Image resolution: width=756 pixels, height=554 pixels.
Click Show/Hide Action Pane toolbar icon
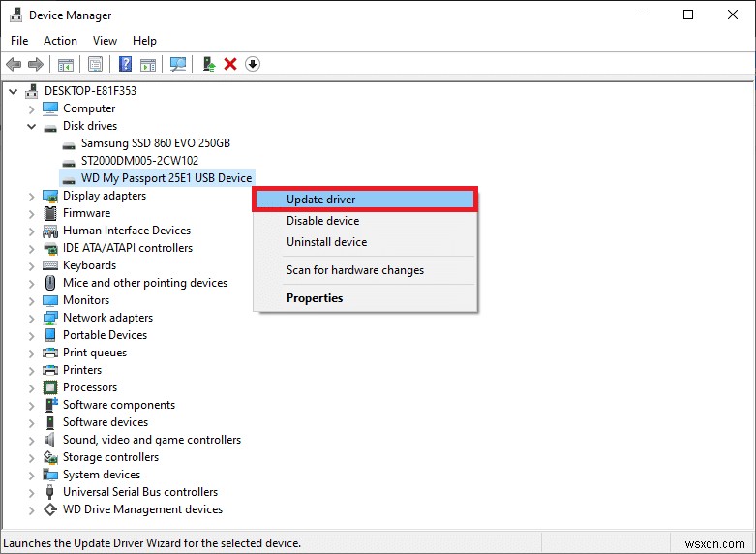coord(148,64)
